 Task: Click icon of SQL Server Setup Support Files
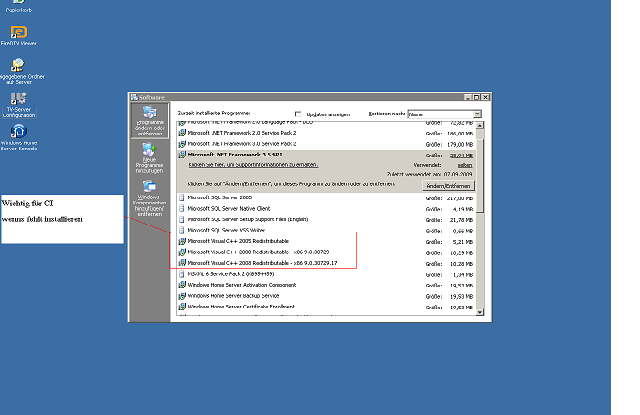click(182, 220)
